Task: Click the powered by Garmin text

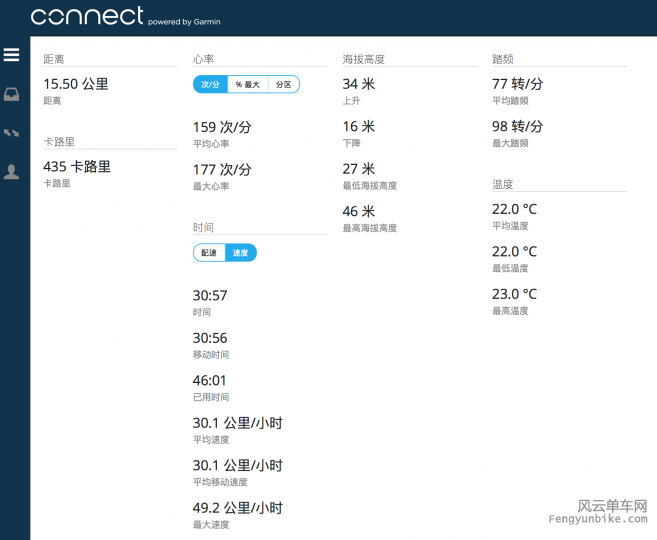Action: (x=184, y=21)
